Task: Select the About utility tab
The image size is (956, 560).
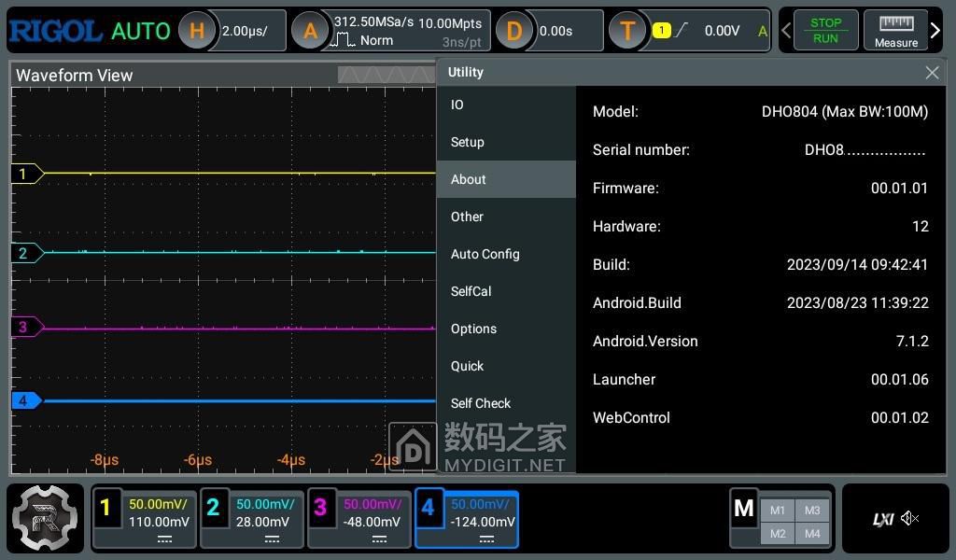Action: click(506, 179)
